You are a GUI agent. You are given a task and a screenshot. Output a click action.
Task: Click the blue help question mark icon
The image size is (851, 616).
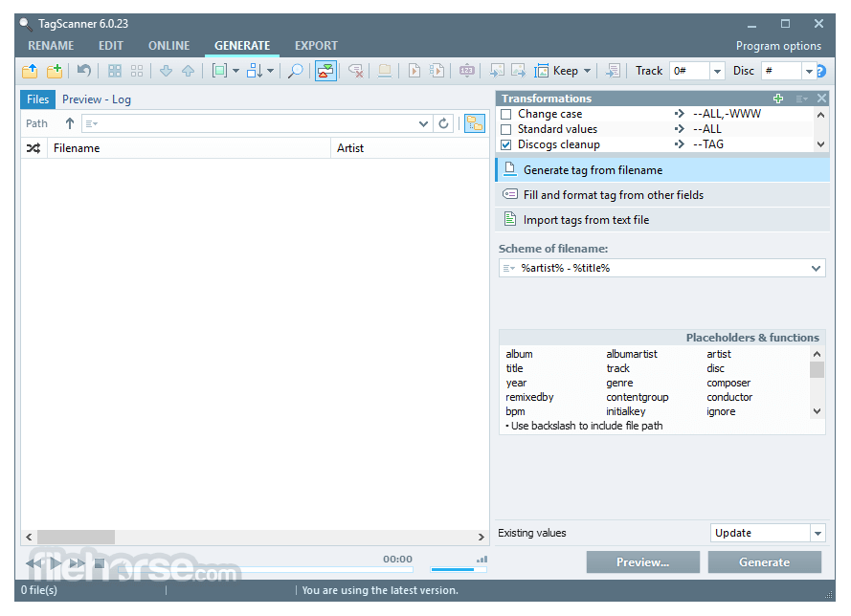[x=821, y=71]
